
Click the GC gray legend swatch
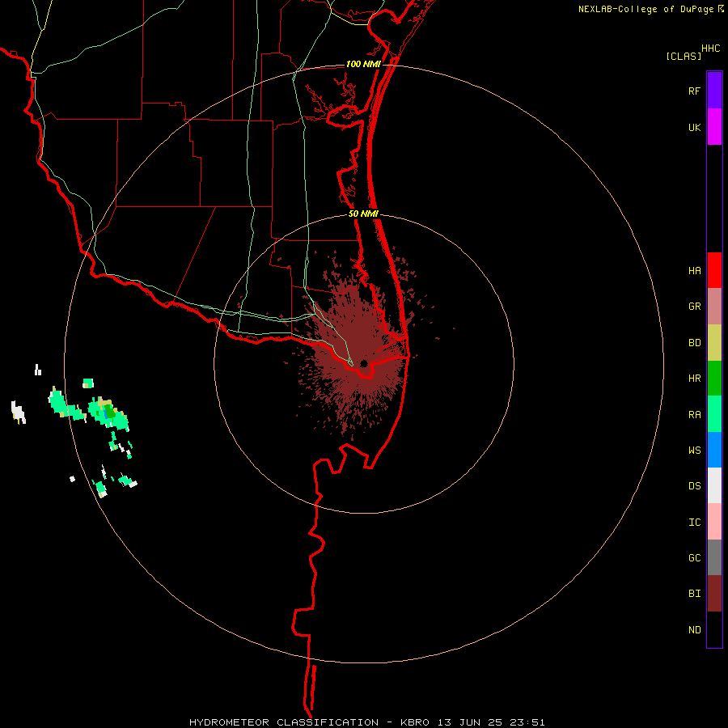tap(714, 557)
